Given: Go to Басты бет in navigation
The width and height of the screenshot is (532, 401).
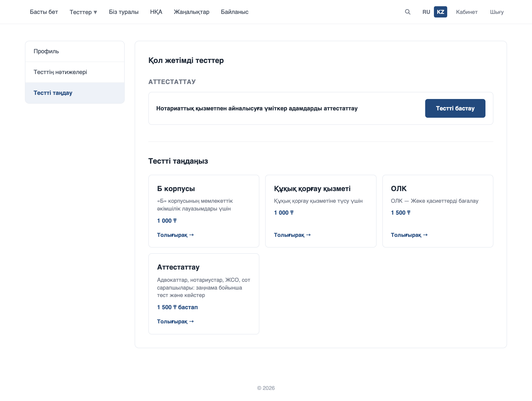Looking at the screenshot, I should [x=44, y=12].
